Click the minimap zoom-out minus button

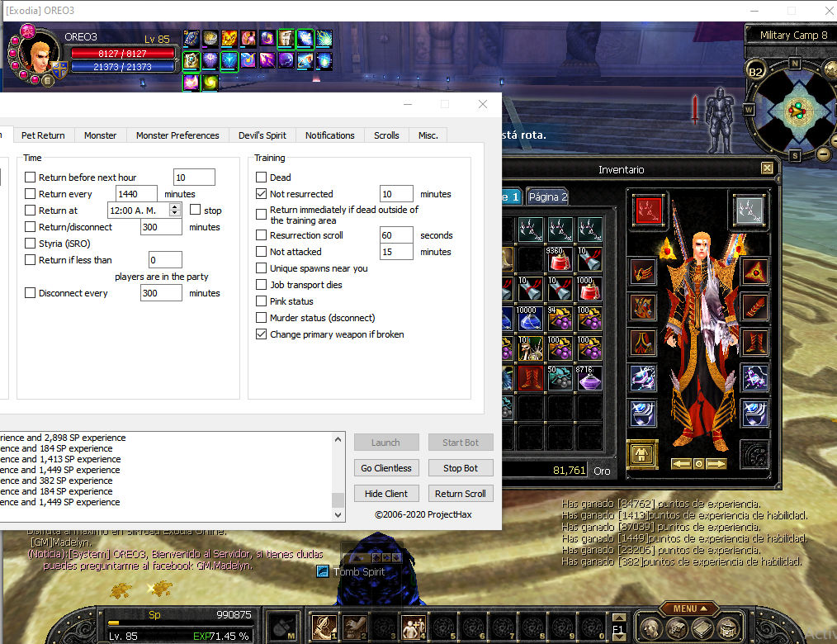(824, 154)
